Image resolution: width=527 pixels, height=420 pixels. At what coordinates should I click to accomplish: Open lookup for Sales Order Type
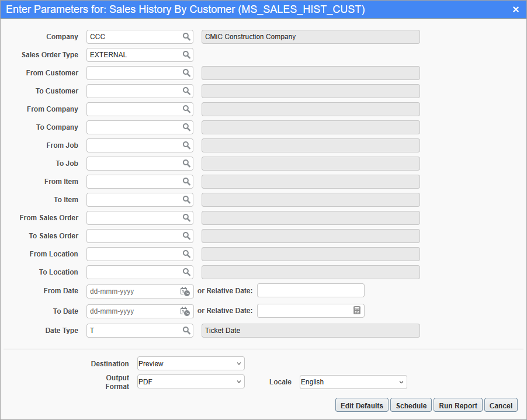click(x=186, y=55)
